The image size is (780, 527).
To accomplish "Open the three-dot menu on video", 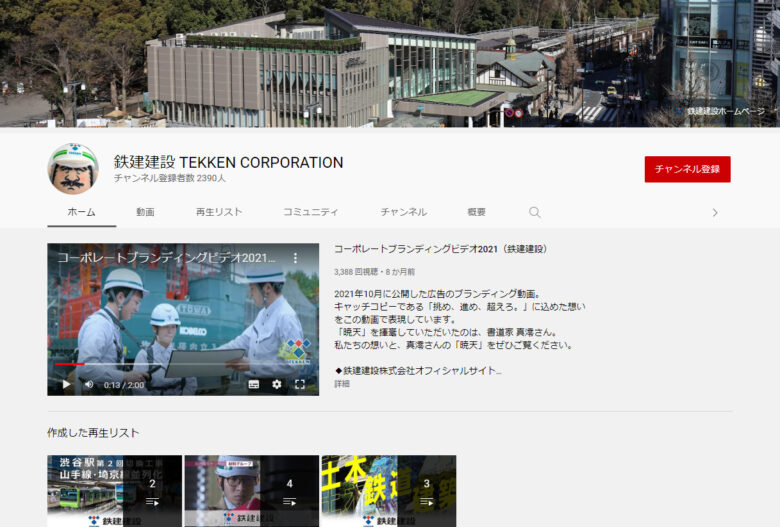I will [x=295, y=258].
